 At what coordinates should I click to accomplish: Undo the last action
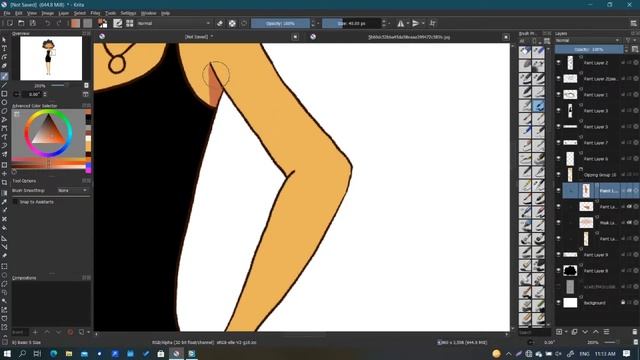tap(47, 23)
